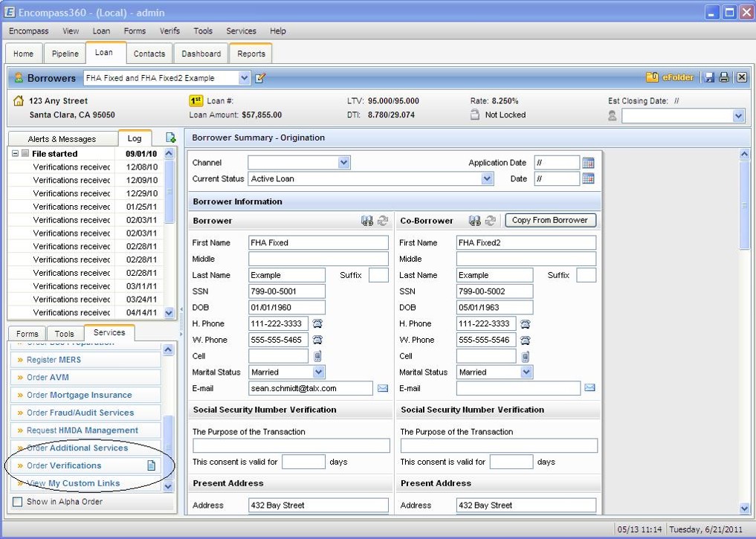Open Borrower Marital Status dropdown
Viewport: 756px width, 539px height.
coord(318,372)
